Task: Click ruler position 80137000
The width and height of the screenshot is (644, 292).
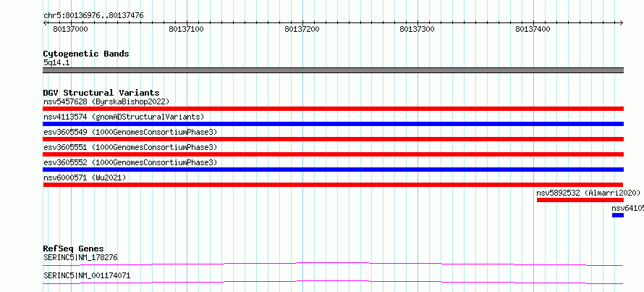Action: 70,29
